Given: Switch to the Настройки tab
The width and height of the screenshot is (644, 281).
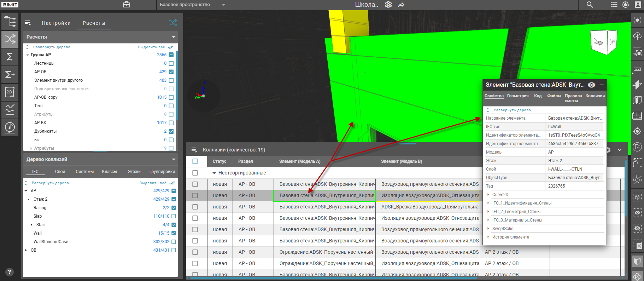Looking at the screenshot, I should tap(56, 23).
